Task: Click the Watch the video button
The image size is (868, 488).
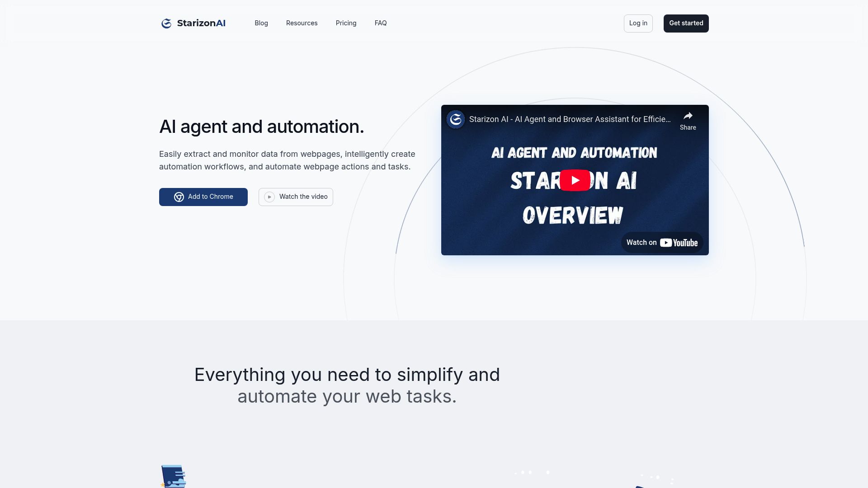Action: [296, 197]
